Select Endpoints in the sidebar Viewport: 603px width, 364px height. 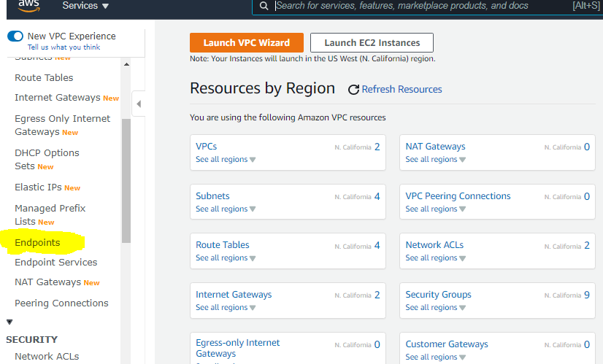coord(37,242)
